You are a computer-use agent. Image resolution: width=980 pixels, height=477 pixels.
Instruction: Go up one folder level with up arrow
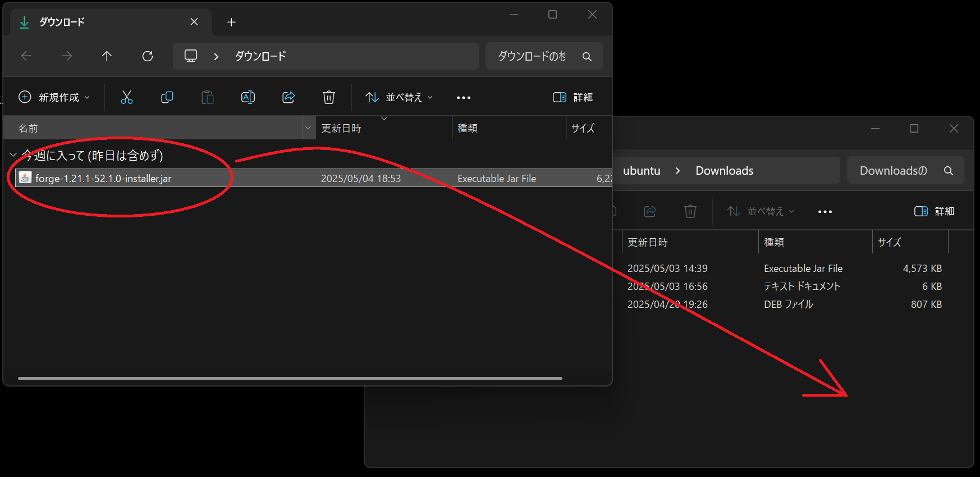pyautogui.click(x=107, y=56)
